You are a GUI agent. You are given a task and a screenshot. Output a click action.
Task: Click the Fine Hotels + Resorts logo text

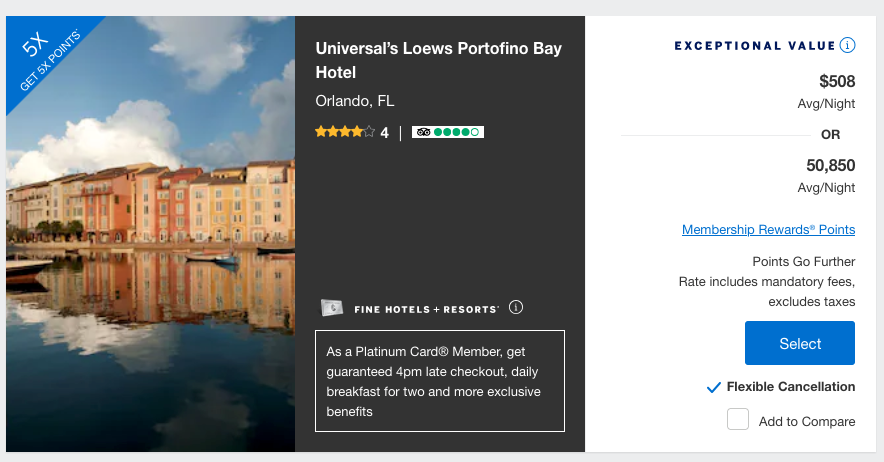[x=427, y=309]
